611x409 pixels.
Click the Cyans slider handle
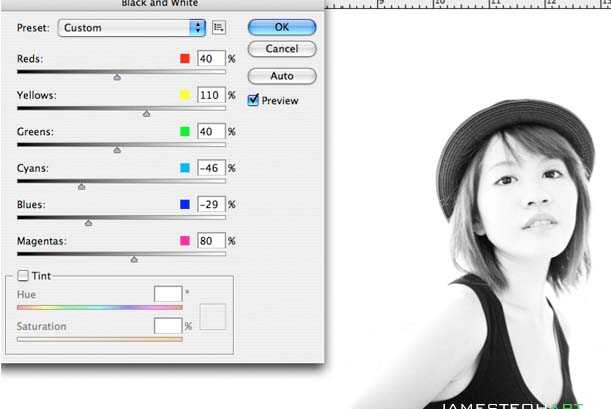(81, 186)
